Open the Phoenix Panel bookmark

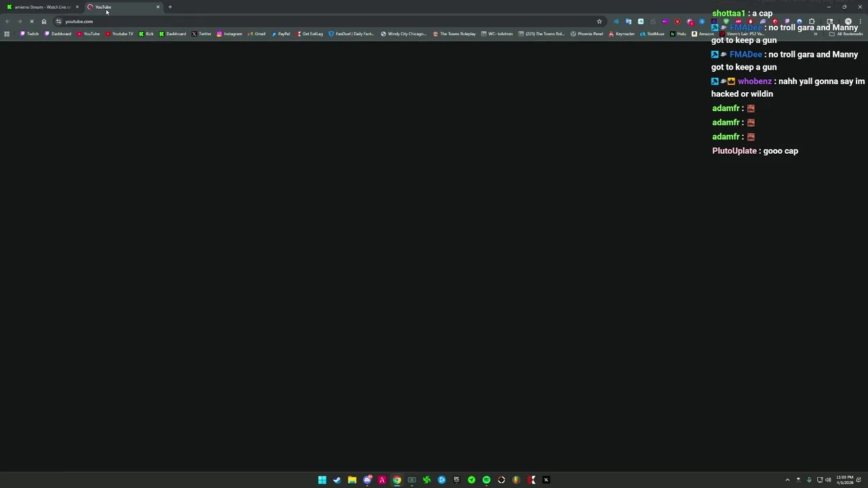pyautogui.click(x=587, y=34)
